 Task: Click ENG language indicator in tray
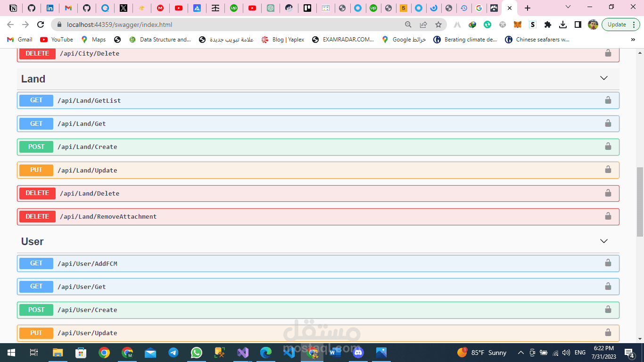click(580, 352)
